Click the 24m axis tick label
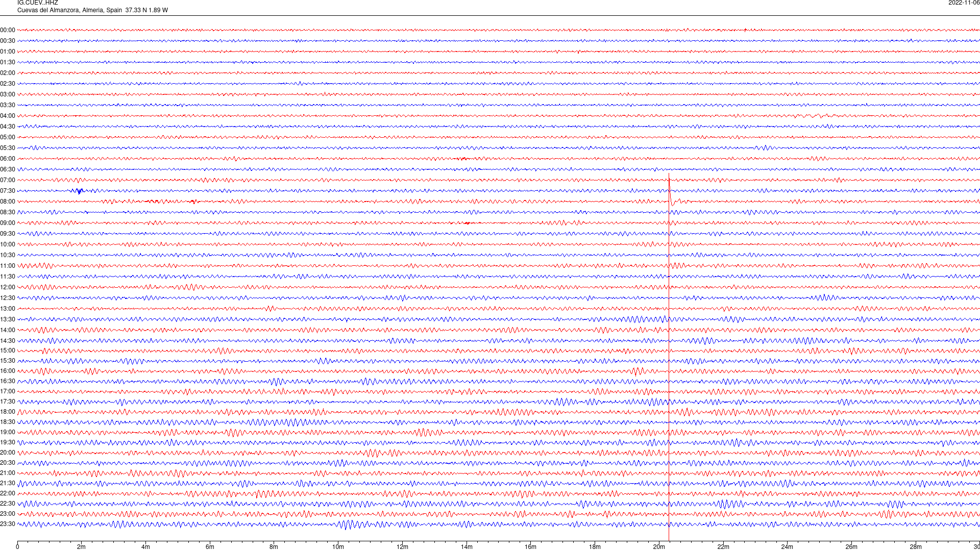Viewport: 980px width, 551px height. tap(787, 547)
